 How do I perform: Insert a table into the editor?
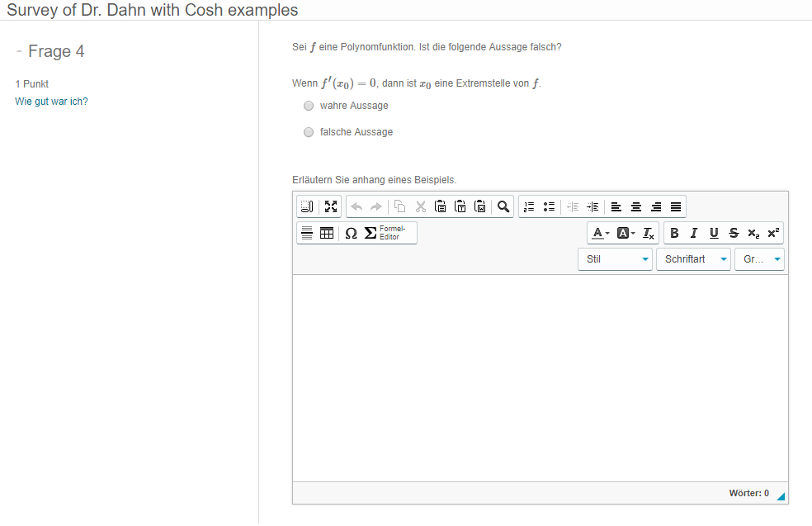[327, 233]
